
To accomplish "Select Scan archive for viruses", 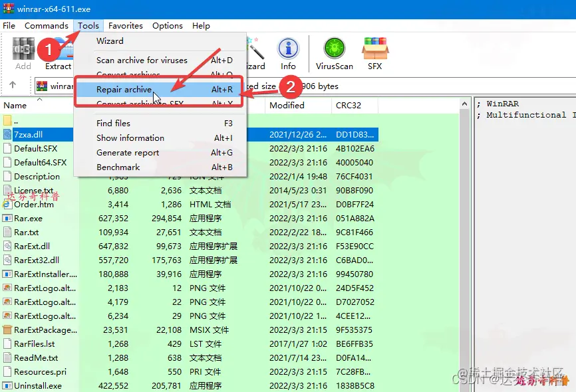I will tap(160, 60).
